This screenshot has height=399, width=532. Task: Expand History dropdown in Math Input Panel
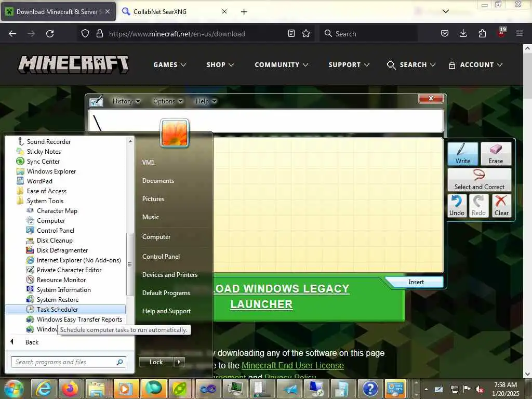click(126, 101)
